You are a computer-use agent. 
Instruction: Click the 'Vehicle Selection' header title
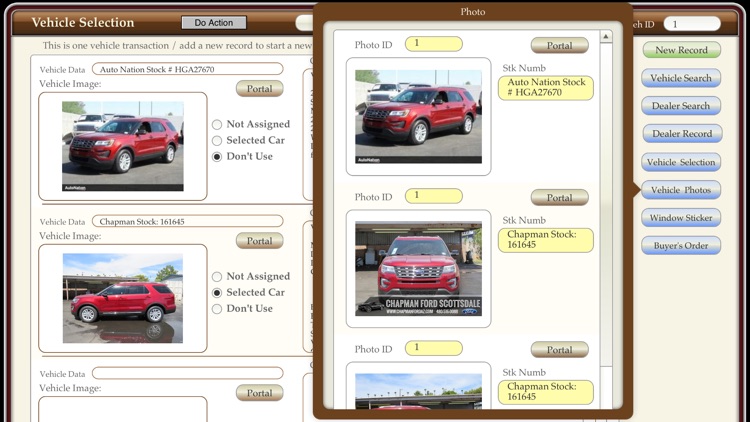pyautogui.click(x=83, y=22)
